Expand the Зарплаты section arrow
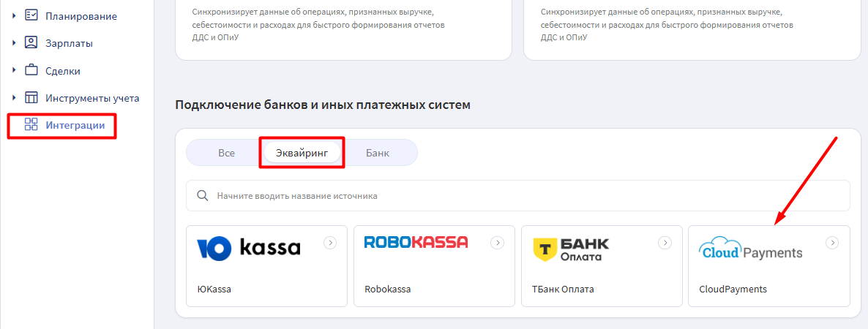Screen dimensions: 868x329 14,43
